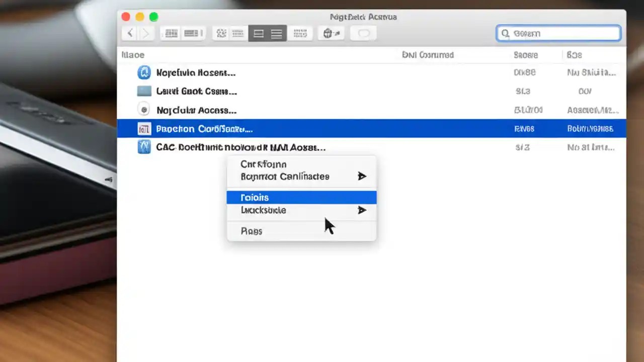644x362 pixels.
Task: Switch to the detailed list view segment
Action: click(x=258, y=33)
